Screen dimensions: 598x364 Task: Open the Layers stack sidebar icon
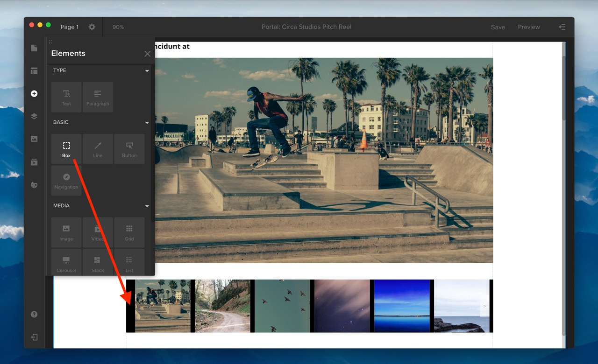[34, 117]
